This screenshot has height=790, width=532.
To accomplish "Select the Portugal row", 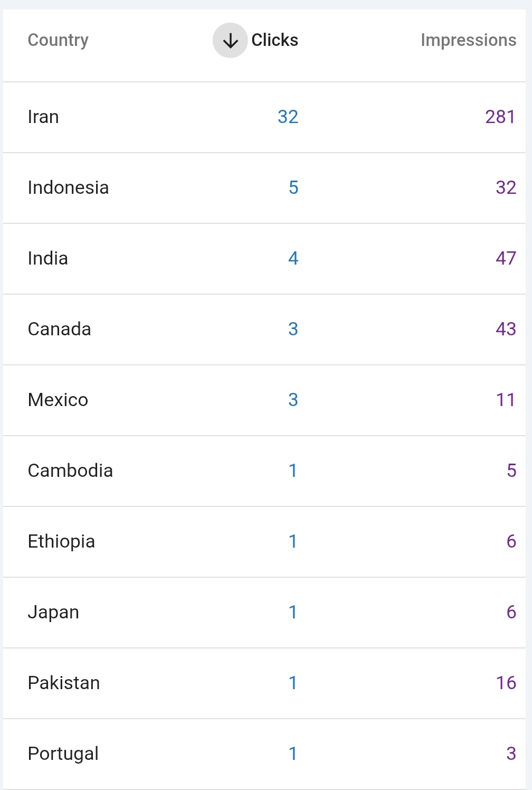I will point(264,754).
